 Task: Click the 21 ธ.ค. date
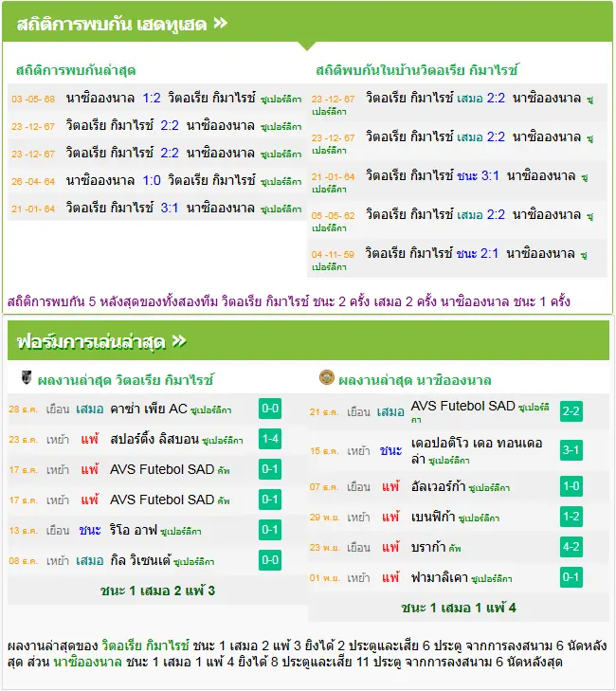324,412
